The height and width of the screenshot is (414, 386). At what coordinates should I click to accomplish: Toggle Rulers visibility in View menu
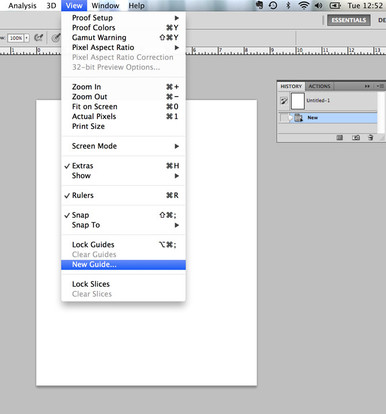pyautogui.click(x=123, y=195)
